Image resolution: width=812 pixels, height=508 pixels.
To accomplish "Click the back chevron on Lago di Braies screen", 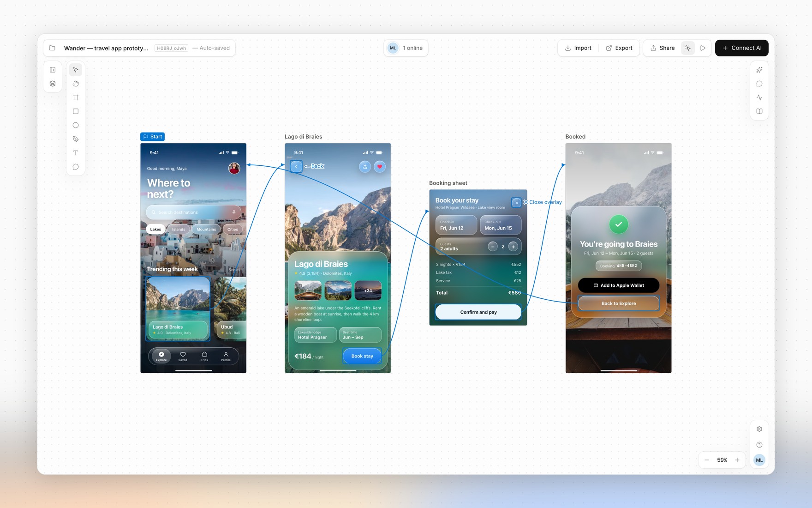I will coord(296,166).
